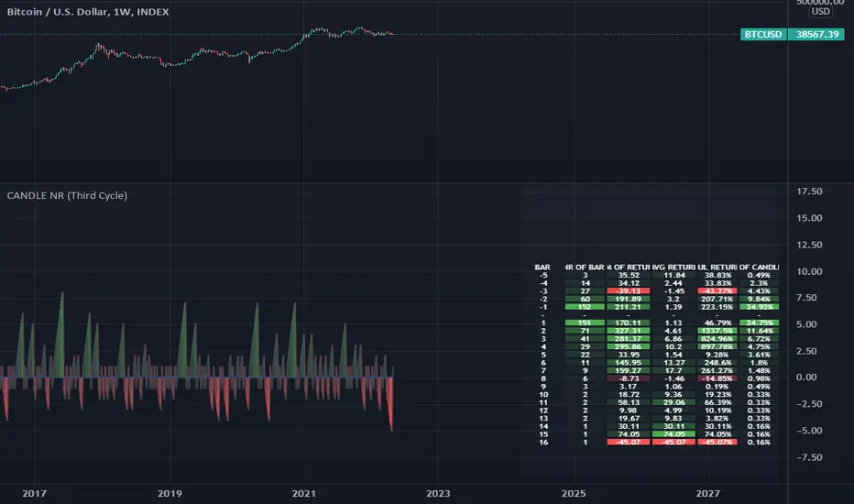Click the green 24.92% cell in bar -1 row
The width and height of the screenshot is (854, 504).
[x=760, y=307]
